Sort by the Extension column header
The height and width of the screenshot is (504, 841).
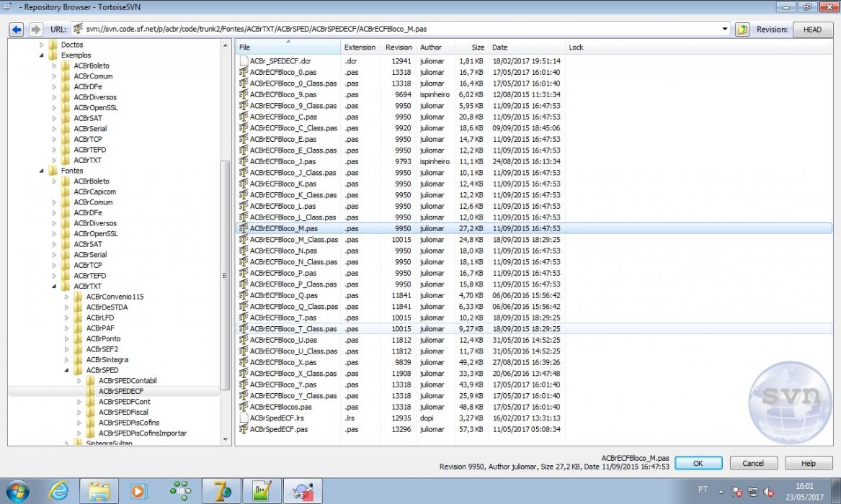tap(360, 47)
